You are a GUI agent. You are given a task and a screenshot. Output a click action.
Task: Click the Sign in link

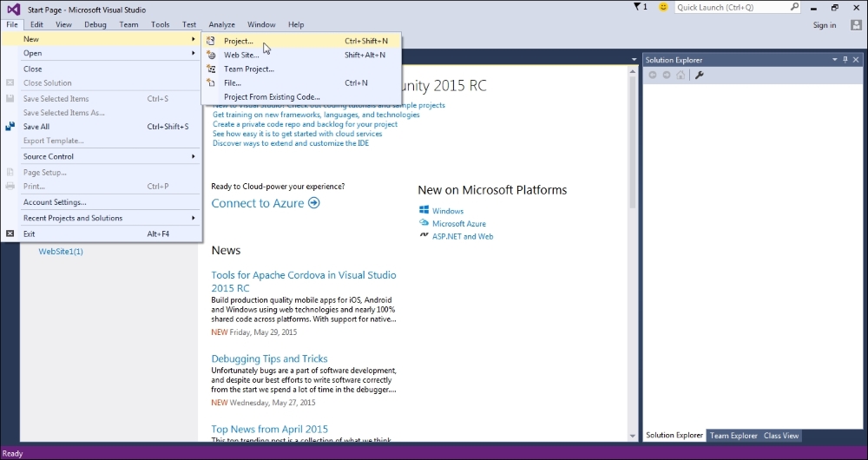[825, 25]
